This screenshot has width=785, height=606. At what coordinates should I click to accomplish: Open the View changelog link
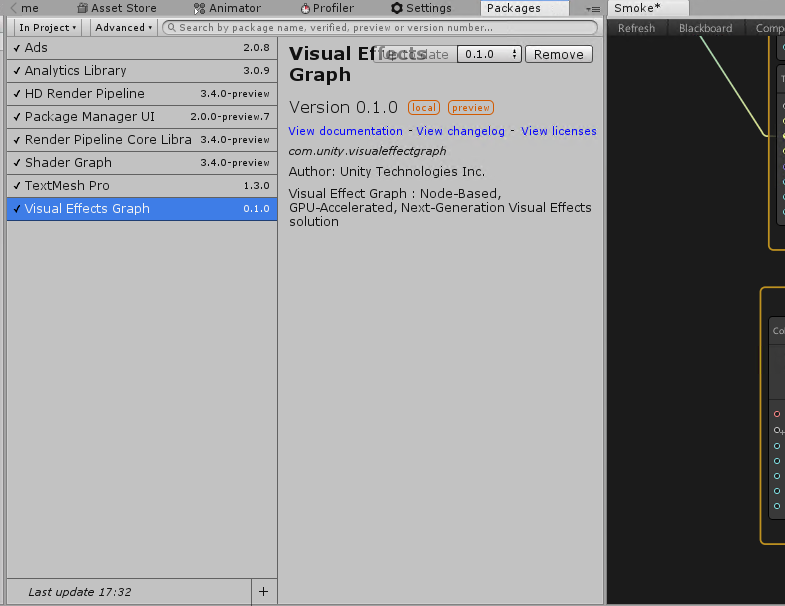tap(460, 131)
